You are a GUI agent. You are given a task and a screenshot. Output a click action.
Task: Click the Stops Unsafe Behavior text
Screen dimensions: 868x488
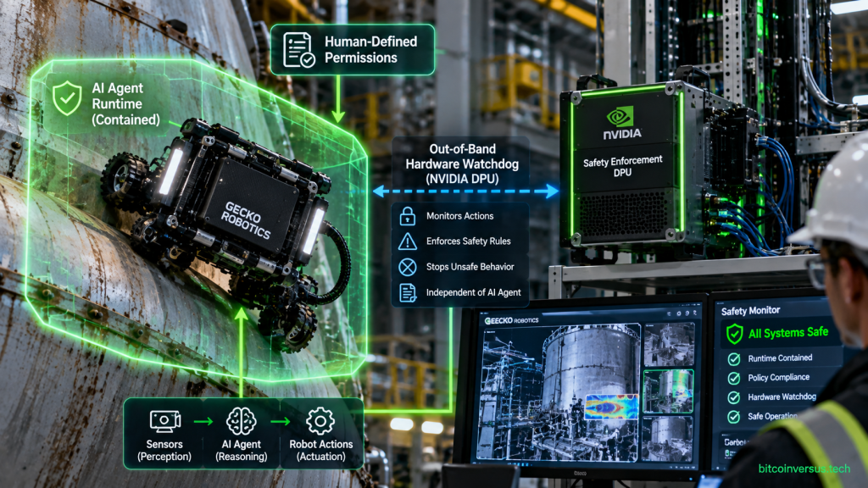pos(470,267)
